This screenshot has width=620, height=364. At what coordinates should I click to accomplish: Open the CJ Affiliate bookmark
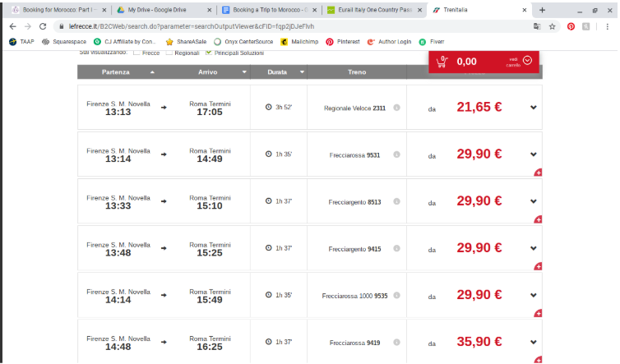(124, 42)
